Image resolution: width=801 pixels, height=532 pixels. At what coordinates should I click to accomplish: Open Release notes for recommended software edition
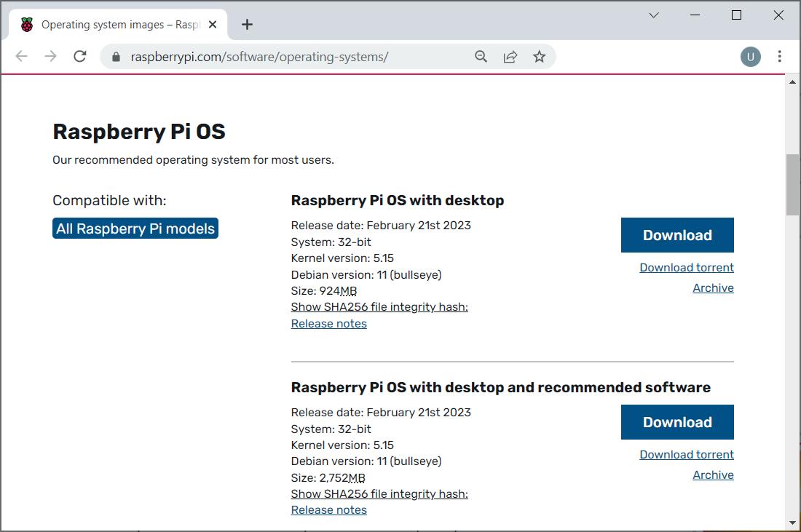[x=328, y=509]
